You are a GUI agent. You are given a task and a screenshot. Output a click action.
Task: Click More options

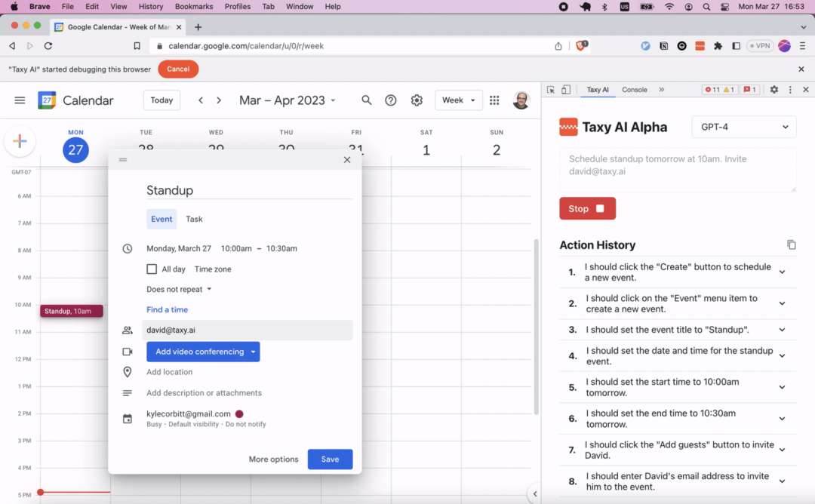(273, 459)
